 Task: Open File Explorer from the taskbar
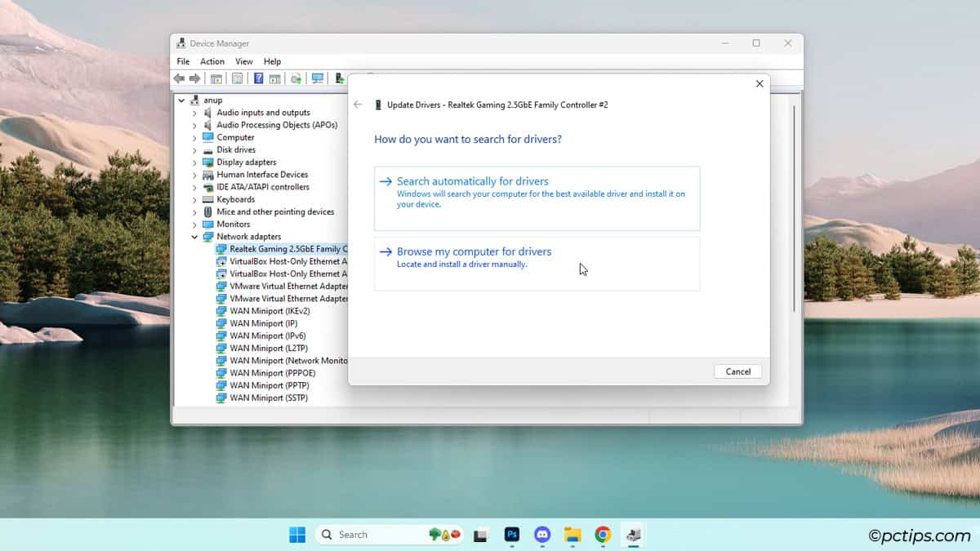point(572,535)
